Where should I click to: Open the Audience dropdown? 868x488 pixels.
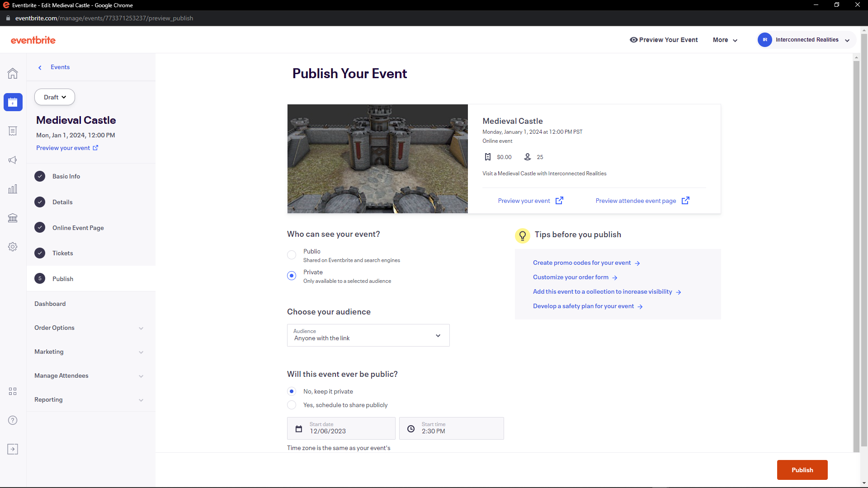[x=368, y=335]
